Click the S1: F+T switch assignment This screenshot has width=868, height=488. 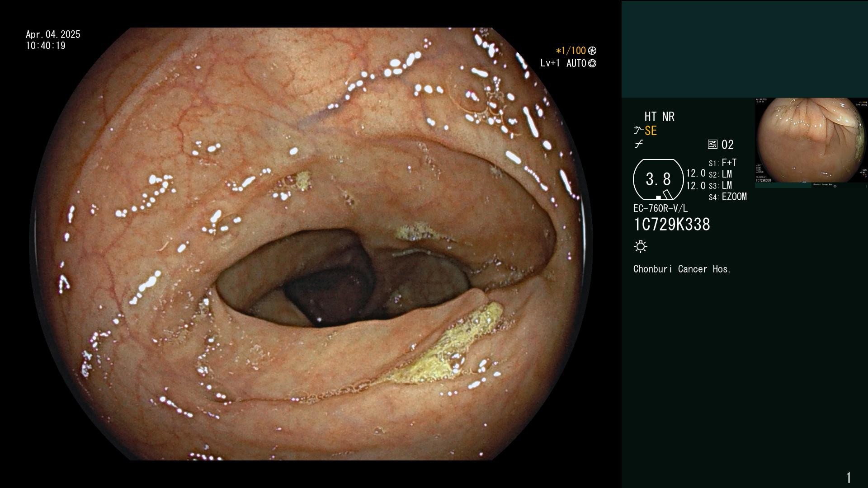[722, 163]
